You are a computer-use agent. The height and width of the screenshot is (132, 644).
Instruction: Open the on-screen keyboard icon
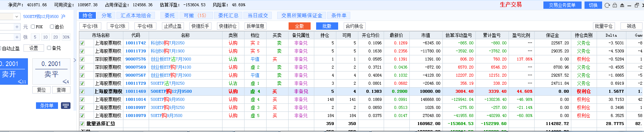click(x=66, y=106)
